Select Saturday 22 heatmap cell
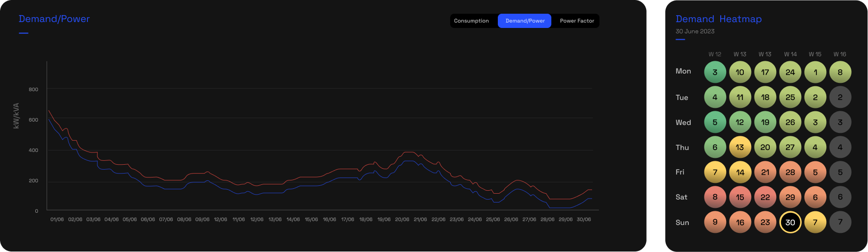This screenshot has width=868, height=252. coord(765,197)
